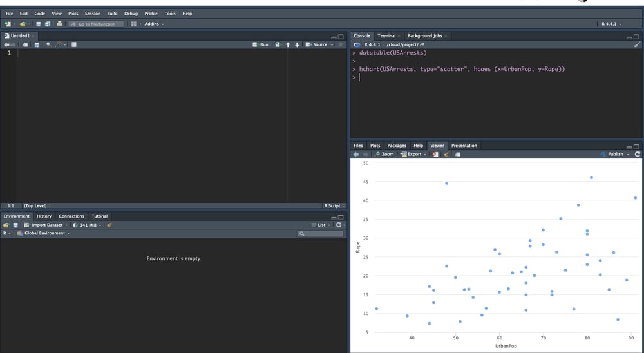Clear the console with broom icon
The width and height of the screenshot is (644, 353).
coord(637,44)
